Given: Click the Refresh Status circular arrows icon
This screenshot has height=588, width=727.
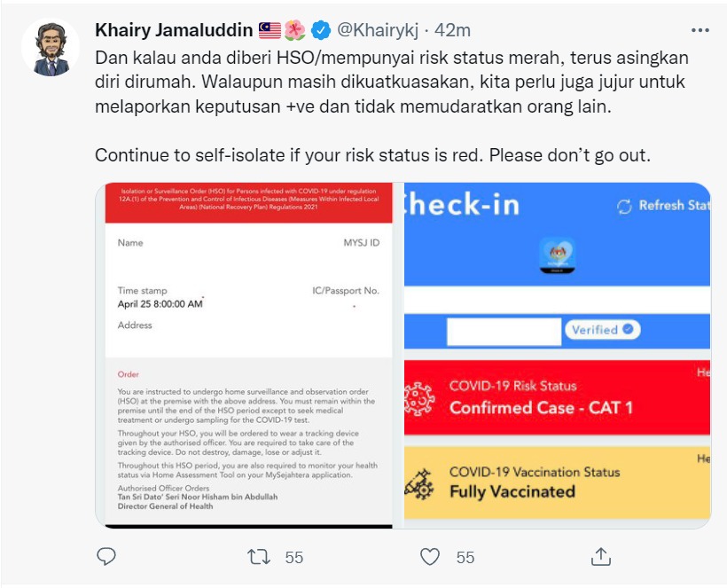Looking at the screenshot, I should point(624,207).
